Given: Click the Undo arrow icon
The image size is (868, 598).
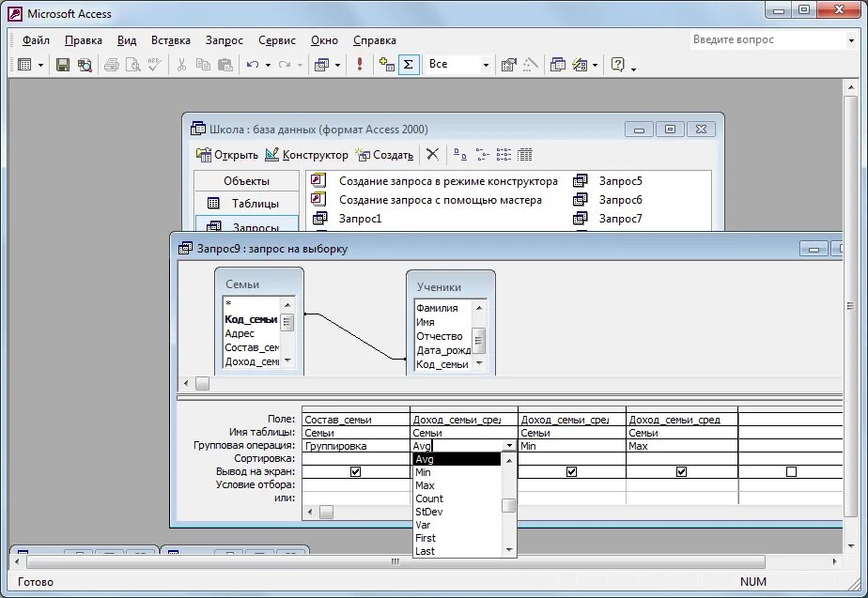Looking at the screenshot, I should (x=253, y=65).
